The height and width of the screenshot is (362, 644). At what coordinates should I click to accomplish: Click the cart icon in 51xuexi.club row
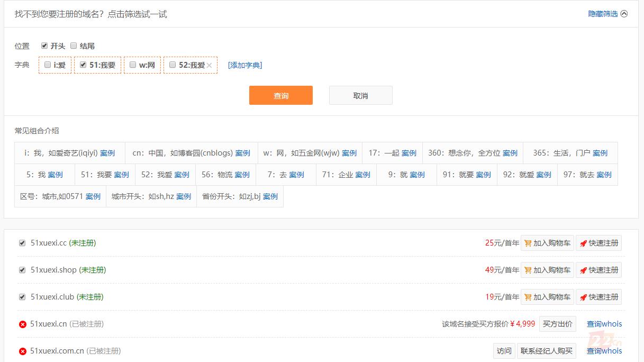tap(528, 297)
